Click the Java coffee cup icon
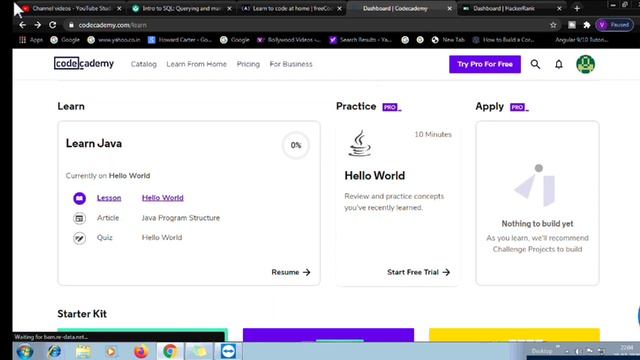 [x=360, y=143]
